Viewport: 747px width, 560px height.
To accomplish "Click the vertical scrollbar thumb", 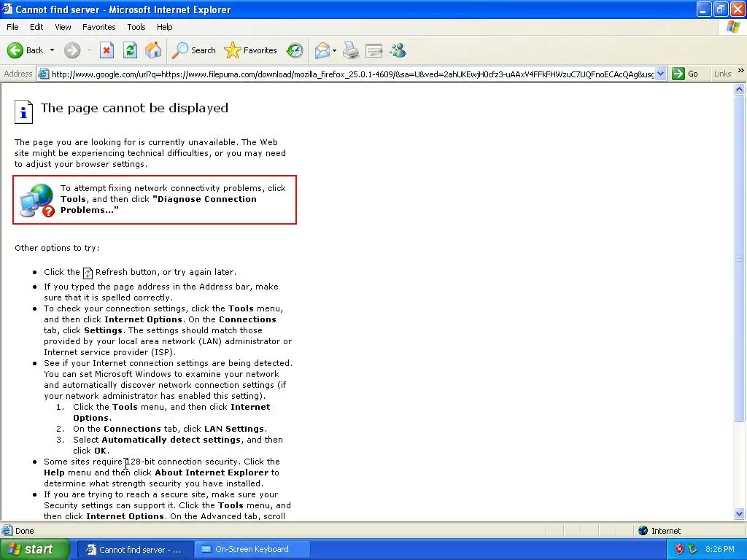I will [740, 259].
